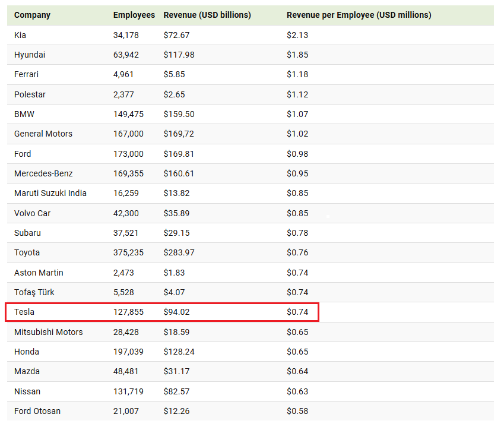
Task: Select BMW's employee count 149,475
Action: point(128,114)
